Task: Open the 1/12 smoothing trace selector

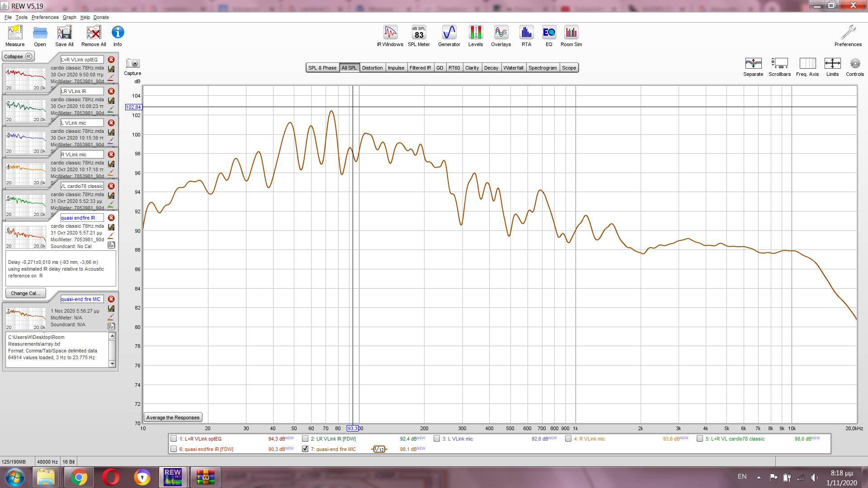Action: [x=379, y=449]
